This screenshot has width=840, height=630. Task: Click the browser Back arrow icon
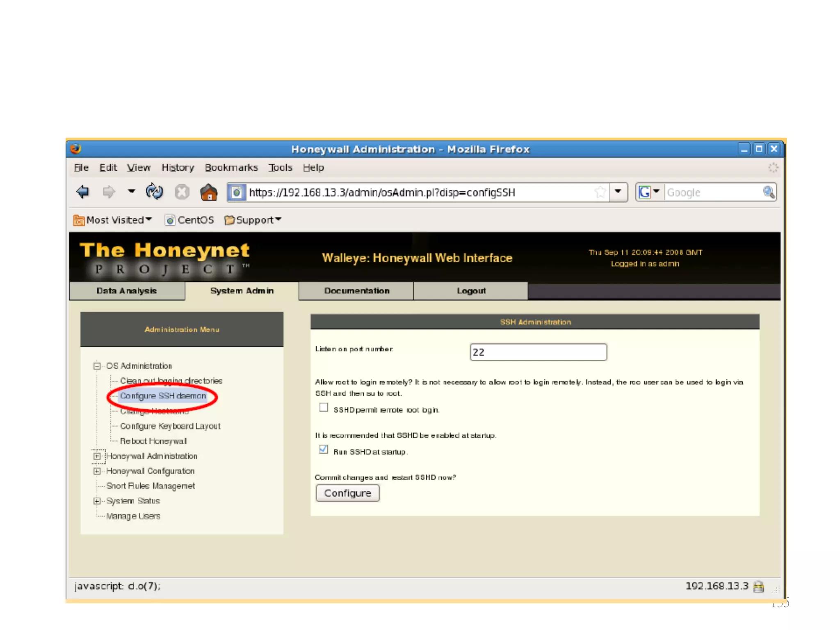(83, 192)
